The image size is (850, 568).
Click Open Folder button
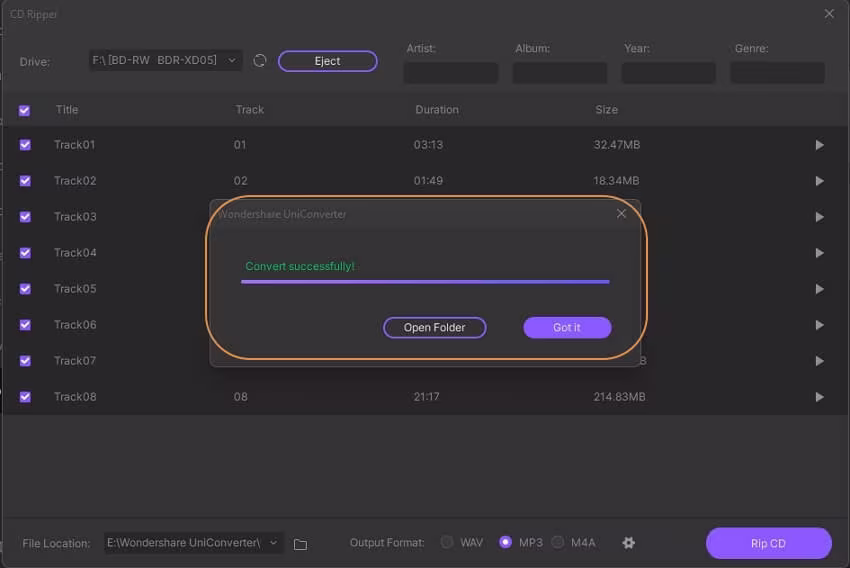coord(434,327)
